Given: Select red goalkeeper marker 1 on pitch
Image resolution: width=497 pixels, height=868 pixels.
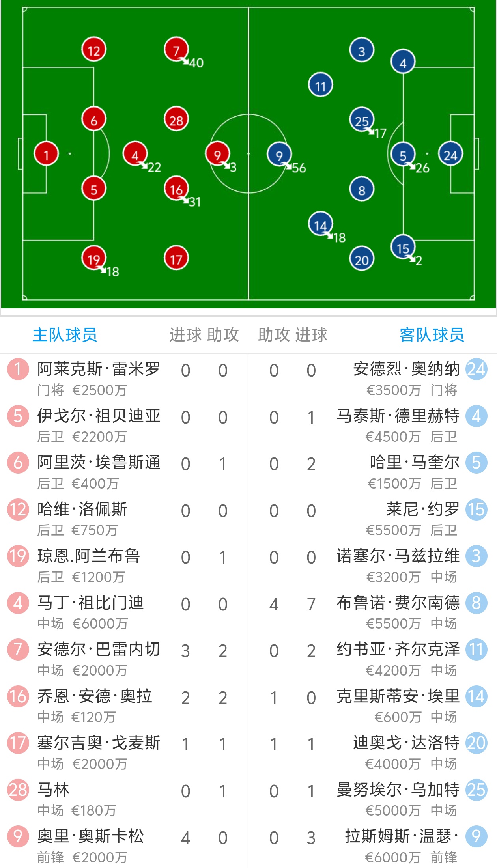Looking at the screenshot, I should tap(46, 154).
